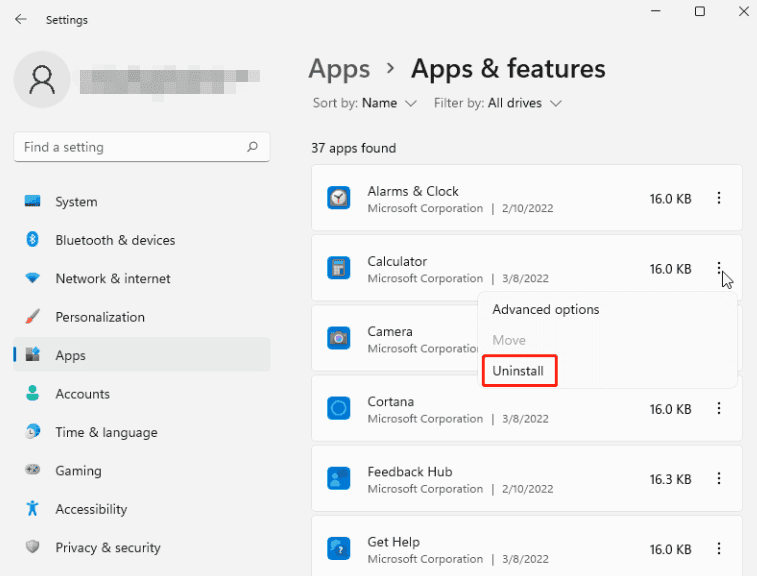Click the search magnifier icon
The image size is (757, 576).
(x=252, y=146)
